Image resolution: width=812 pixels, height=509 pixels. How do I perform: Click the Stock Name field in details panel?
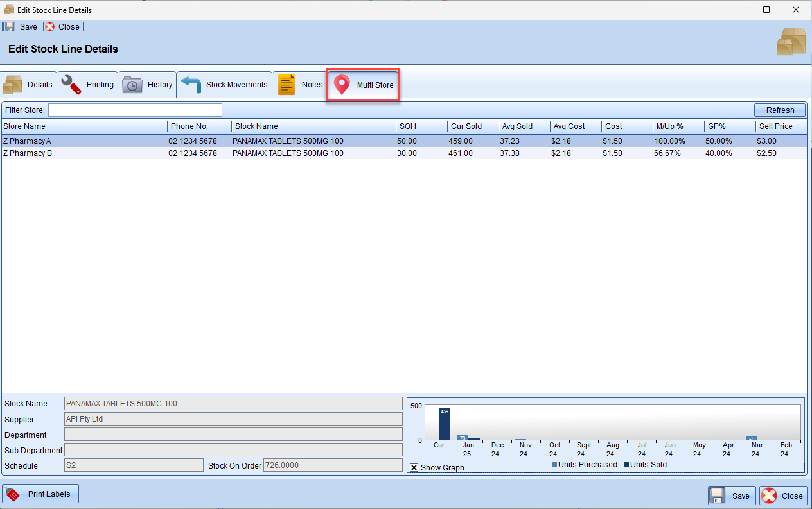[x=234, y=404]
